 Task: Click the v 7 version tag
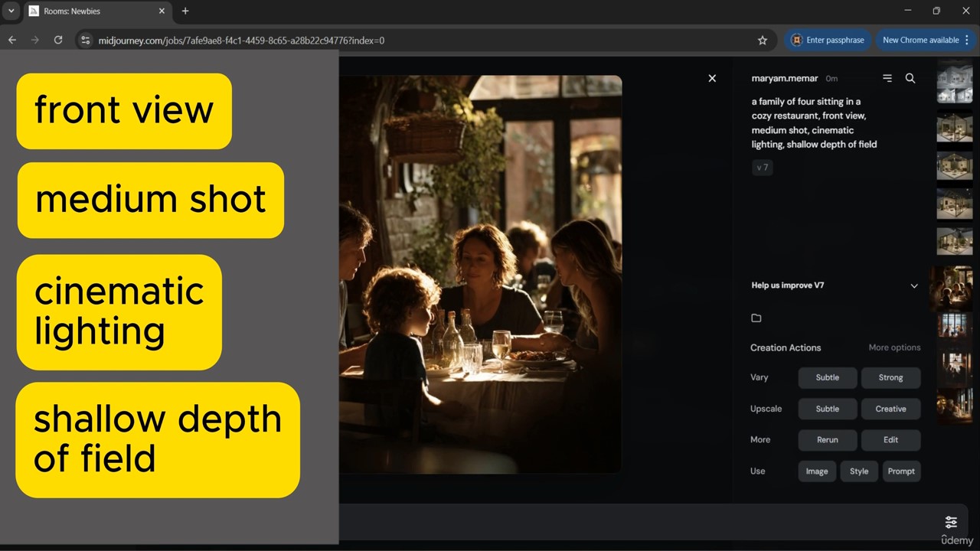click(763, 167)
